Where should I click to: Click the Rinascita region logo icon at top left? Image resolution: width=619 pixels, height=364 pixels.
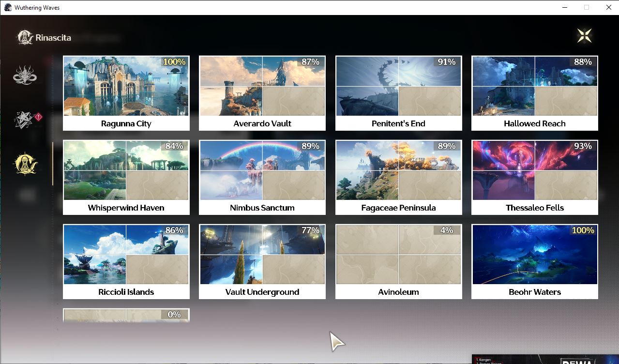coord(25,37)
